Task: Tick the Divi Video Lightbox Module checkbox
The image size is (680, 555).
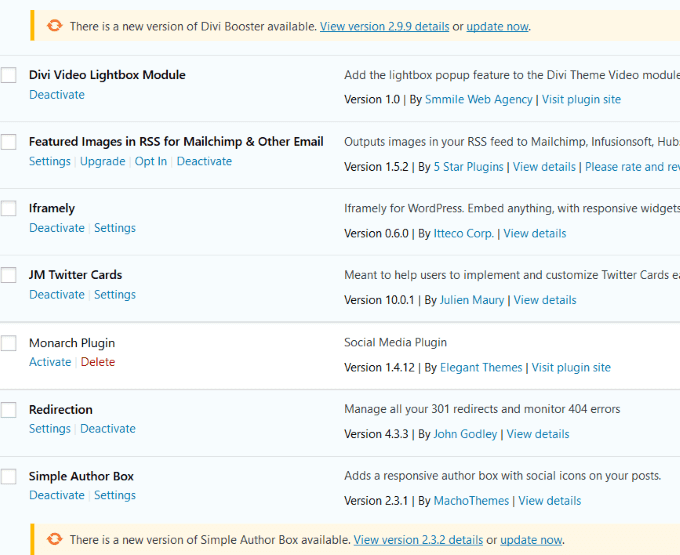Action: click(x=9, y=75)
